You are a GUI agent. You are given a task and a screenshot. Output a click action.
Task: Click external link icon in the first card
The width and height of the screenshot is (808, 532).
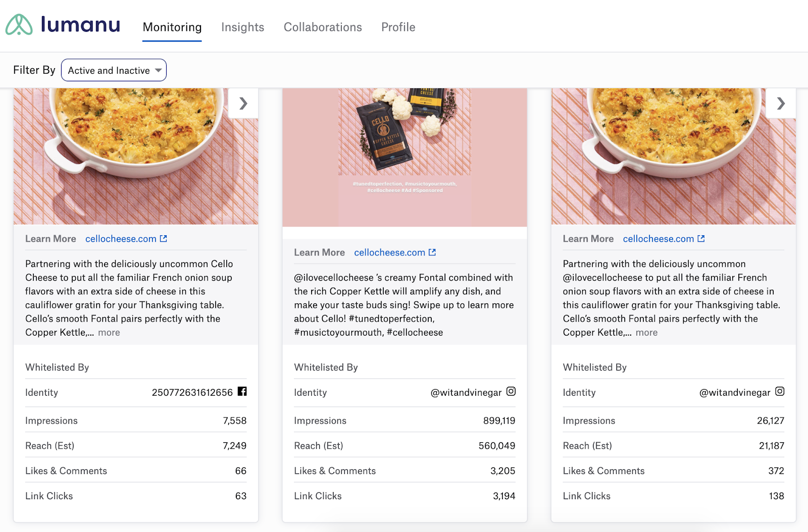164,239
